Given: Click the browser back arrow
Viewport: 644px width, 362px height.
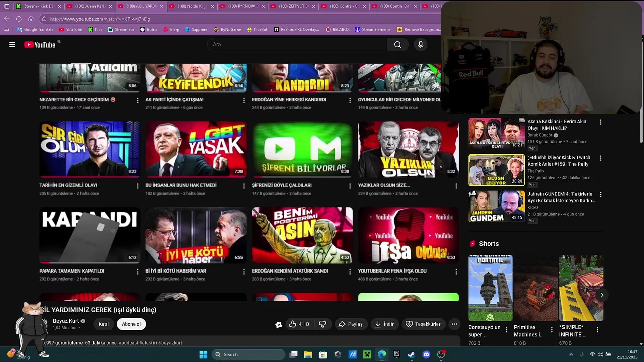Looking at the screenshot, I should coord(7,19).
